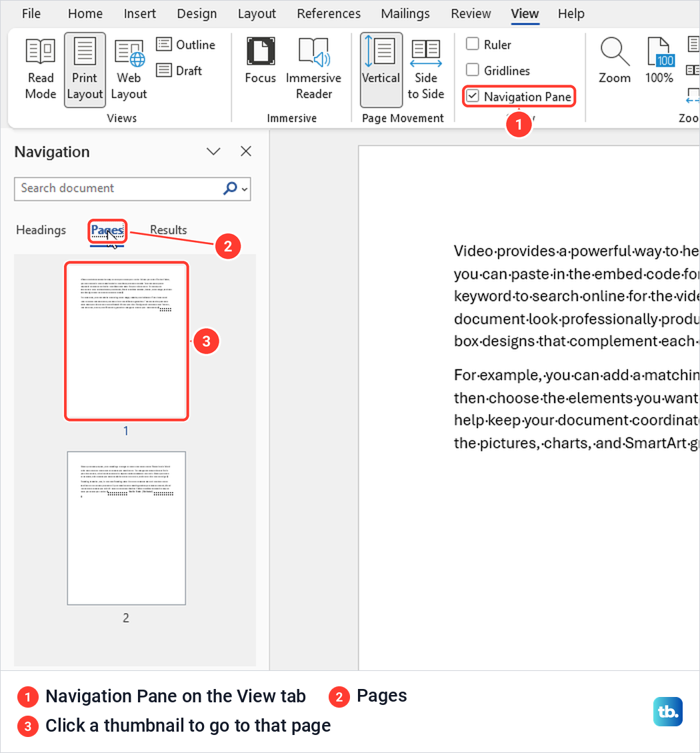700x753 pixels.
Task: Go to page 2 thumbnail
Action: (x=126, y=528)
